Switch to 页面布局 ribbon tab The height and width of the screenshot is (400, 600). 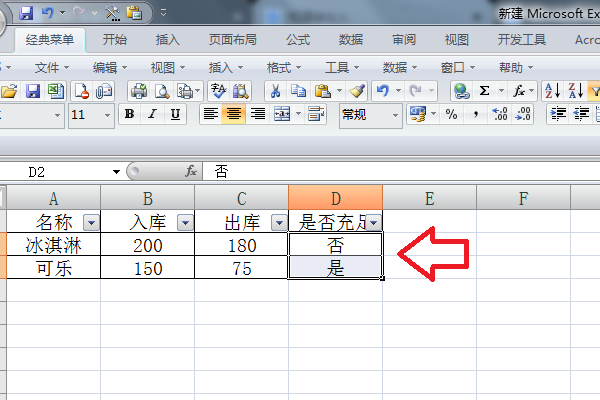coord(232,40)
